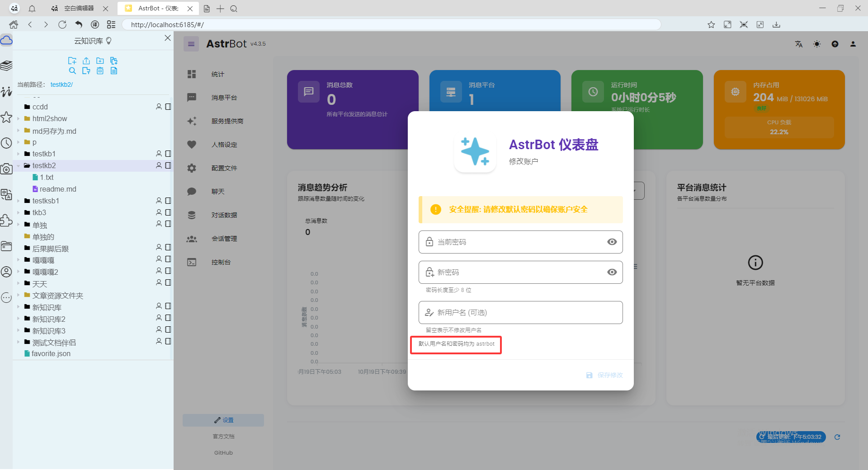This screenshot has width=868, height=470.
Task: Click the 新用户名 optional input field
Action: tap(520, 312)
